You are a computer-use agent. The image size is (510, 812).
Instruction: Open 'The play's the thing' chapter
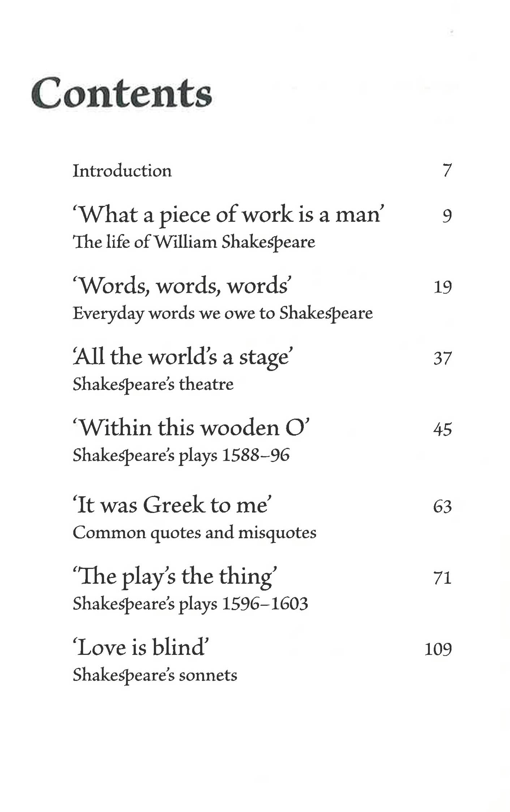pyautogui.click(x=175, y=576)
